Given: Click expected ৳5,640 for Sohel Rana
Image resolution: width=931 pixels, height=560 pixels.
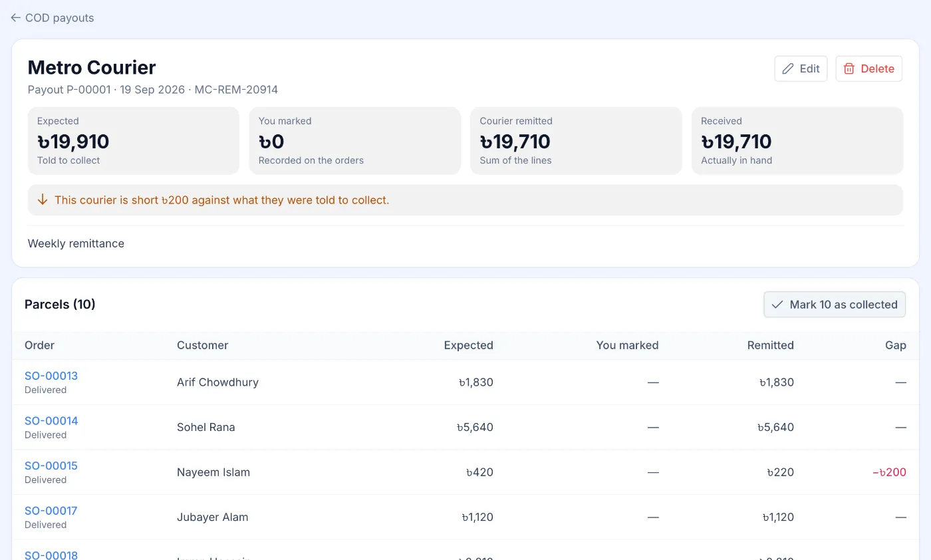Looking at the screenshot, I should (475, 427).
